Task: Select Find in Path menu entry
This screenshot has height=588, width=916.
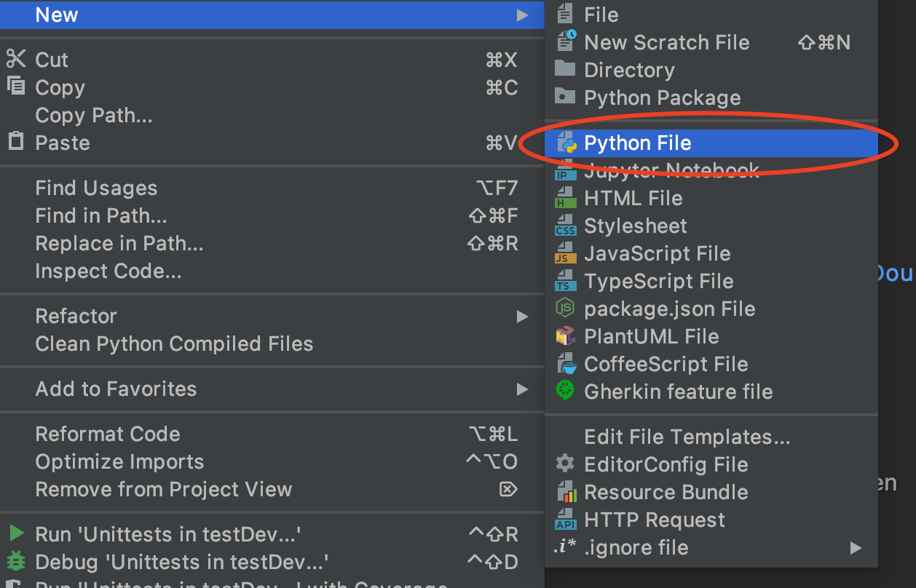Action: pos(101,216)
